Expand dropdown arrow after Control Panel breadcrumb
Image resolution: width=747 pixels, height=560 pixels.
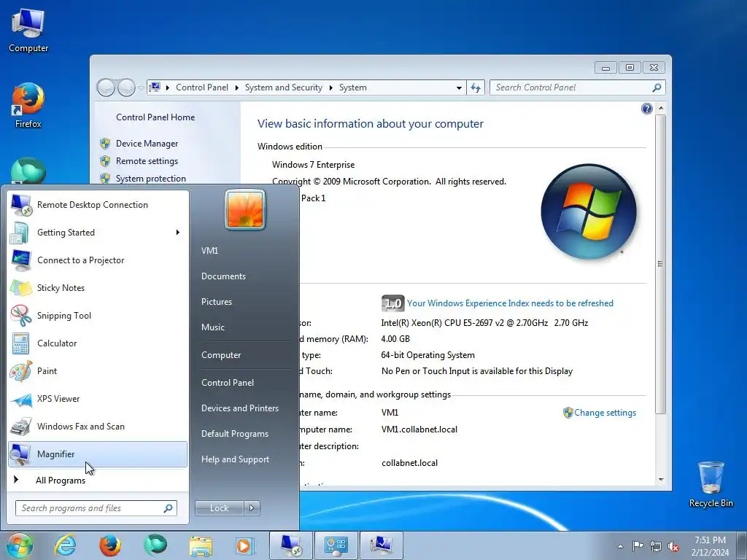tap(237, 87)
